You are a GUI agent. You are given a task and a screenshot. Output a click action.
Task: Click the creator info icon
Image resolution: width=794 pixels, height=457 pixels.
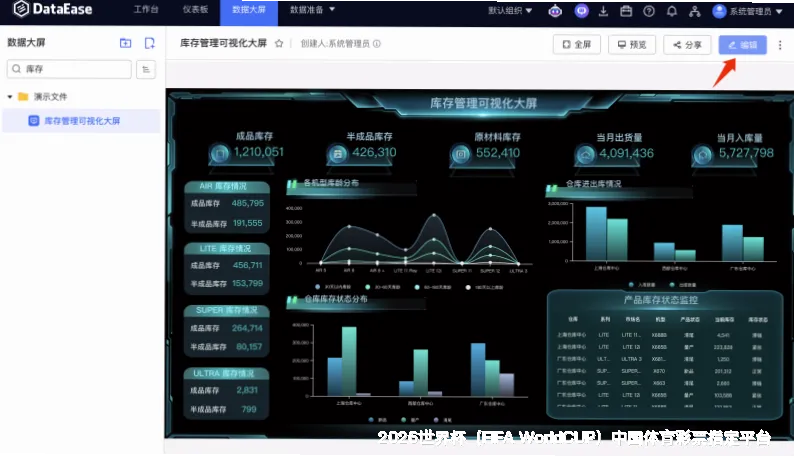tap(377, 44)
